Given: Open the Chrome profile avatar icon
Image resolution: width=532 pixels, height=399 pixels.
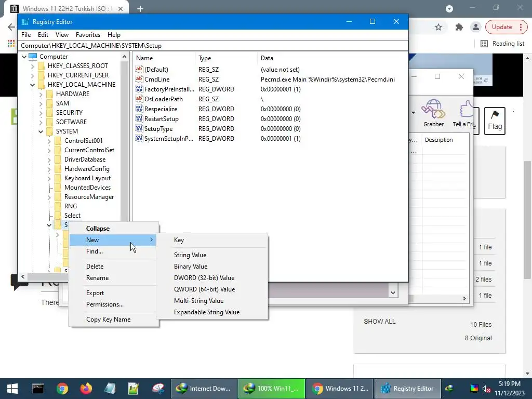Looking at the screenshot, I should [476, 27].
